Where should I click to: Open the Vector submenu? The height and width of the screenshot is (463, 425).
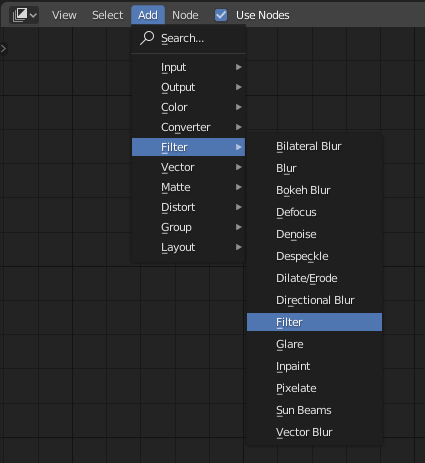[x=188, y=167]
